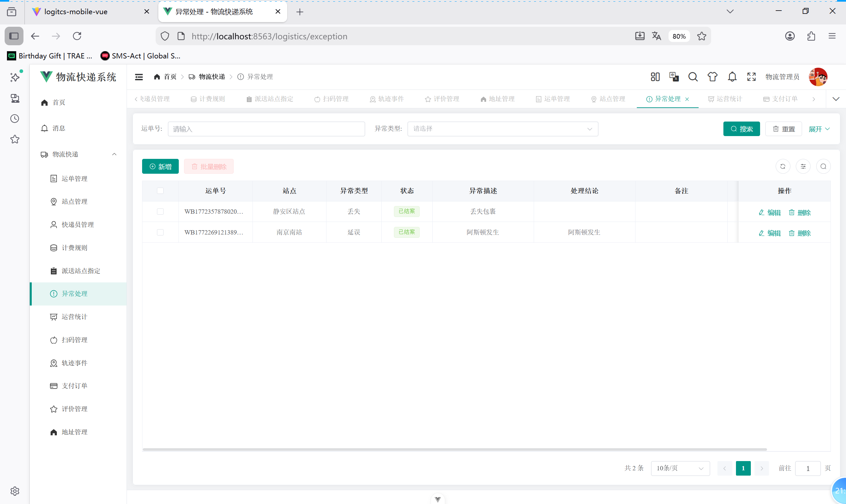Click the notification bell icon in header
The height and width of the screenshot is (504, 846).
point(732,77)
